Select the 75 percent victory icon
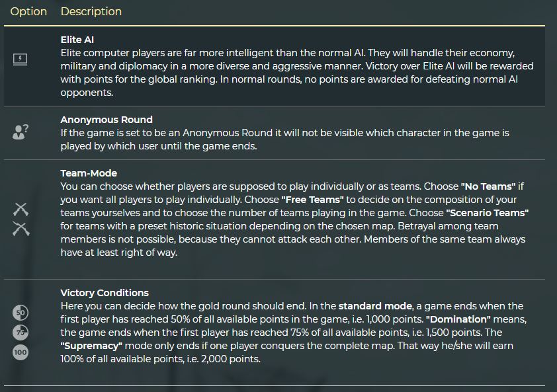The width and height of the screenshot is (557, 392). [x=21, y=332]
